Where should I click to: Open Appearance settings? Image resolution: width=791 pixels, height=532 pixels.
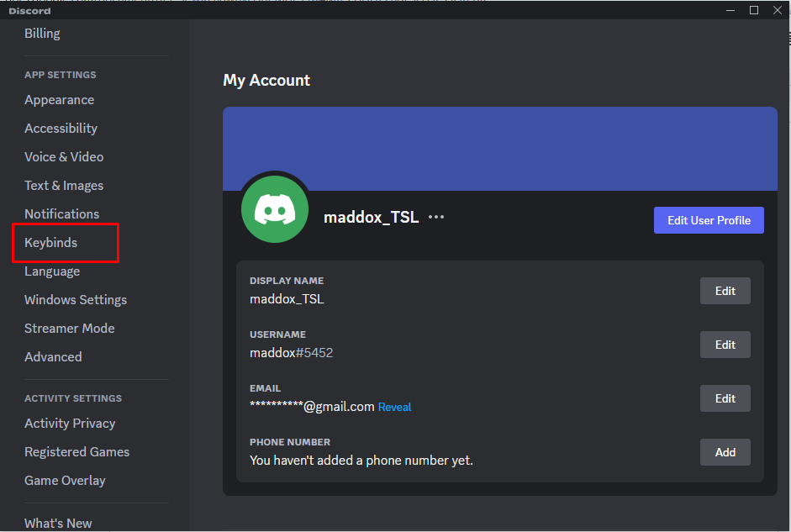pyautogui.click(x=59, y=100)
